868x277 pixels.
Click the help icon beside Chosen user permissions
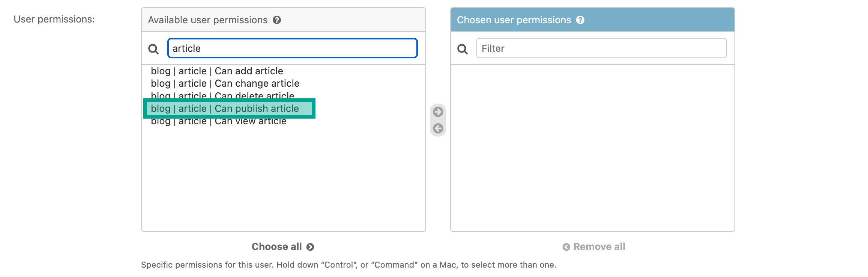coord(581,20)
